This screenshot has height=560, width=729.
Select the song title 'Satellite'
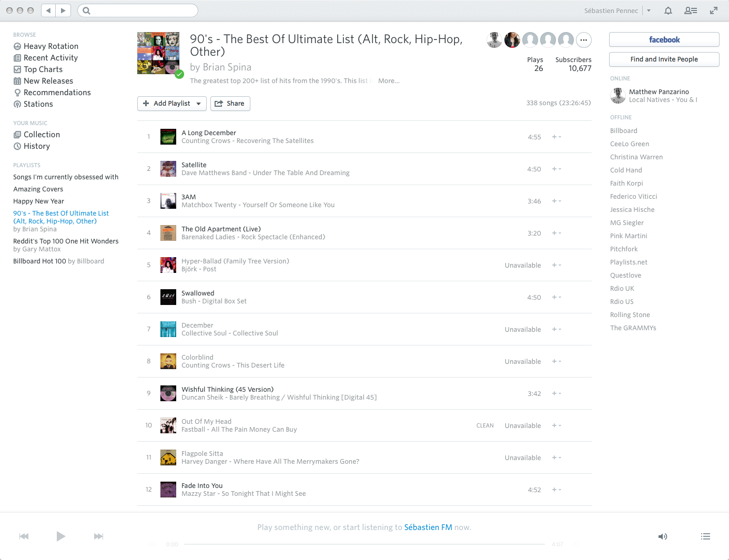194,165
